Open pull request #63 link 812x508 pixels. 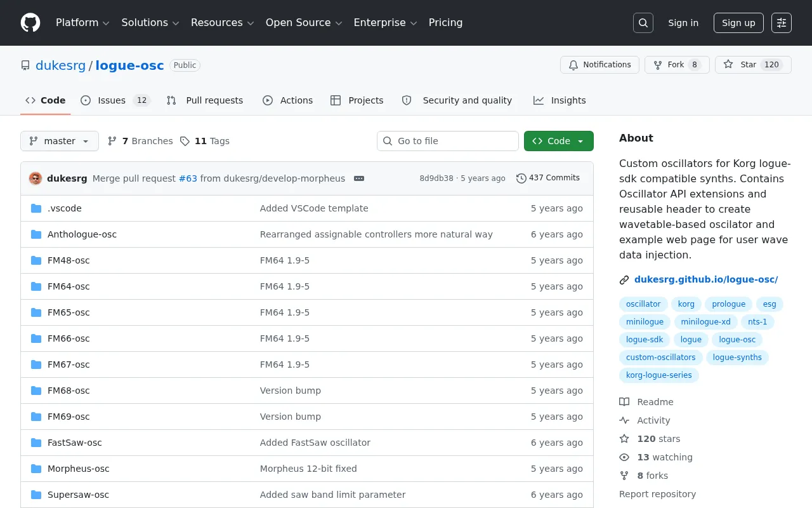(188, 178)
